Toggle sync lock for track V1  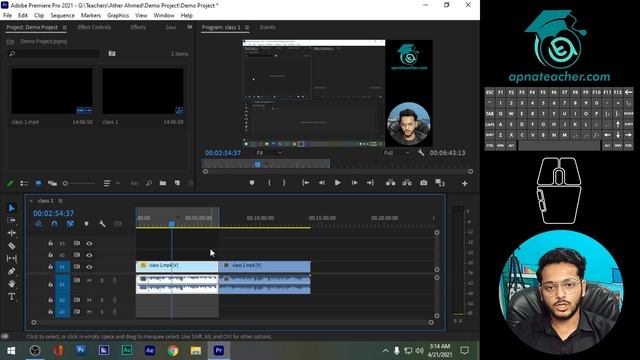coord(76,267)
